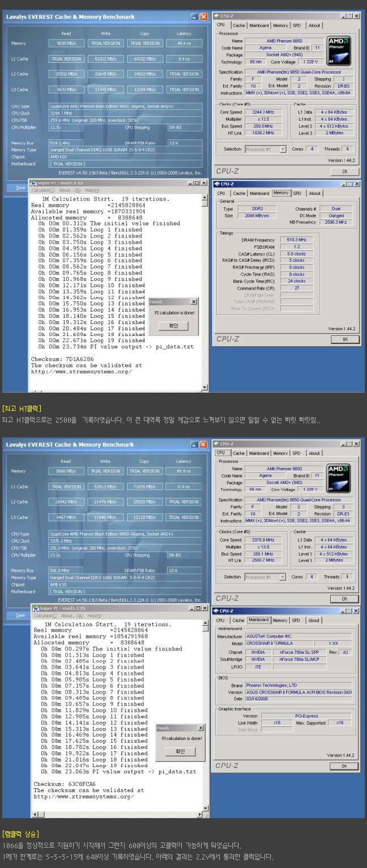Click right arrow of horizontal scrollbar in Super PI
This screenshot has width=367, height=868.
tap(200, 814)
